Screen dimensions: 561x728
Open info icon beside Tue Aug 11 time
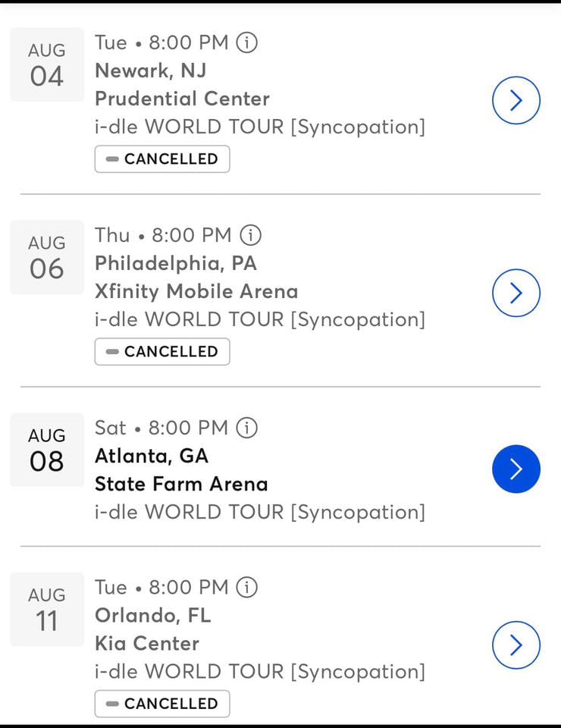pyautogui.click(x=247, y=587)
